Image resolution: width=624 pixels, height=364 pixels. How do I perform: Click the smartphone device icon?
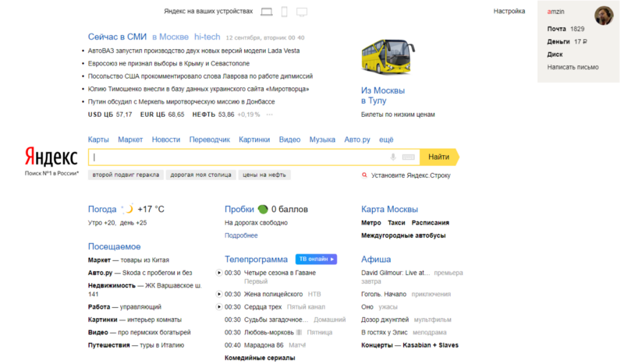284,12
